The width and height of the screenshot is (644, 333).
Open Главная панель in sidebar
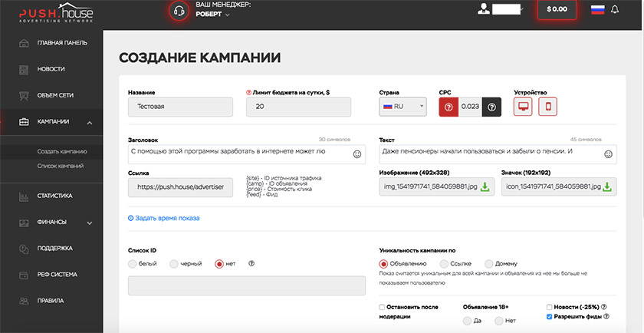(62, 43)
